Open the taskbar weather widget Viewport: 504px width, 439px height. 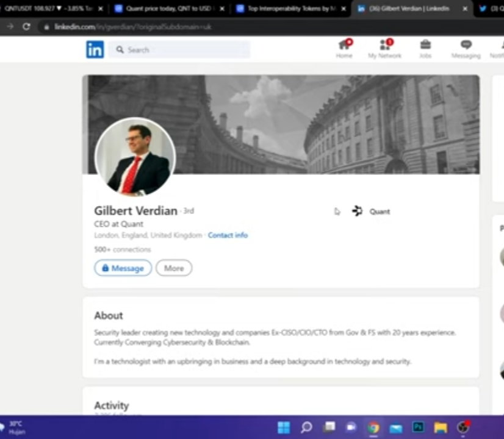point(13,428)
